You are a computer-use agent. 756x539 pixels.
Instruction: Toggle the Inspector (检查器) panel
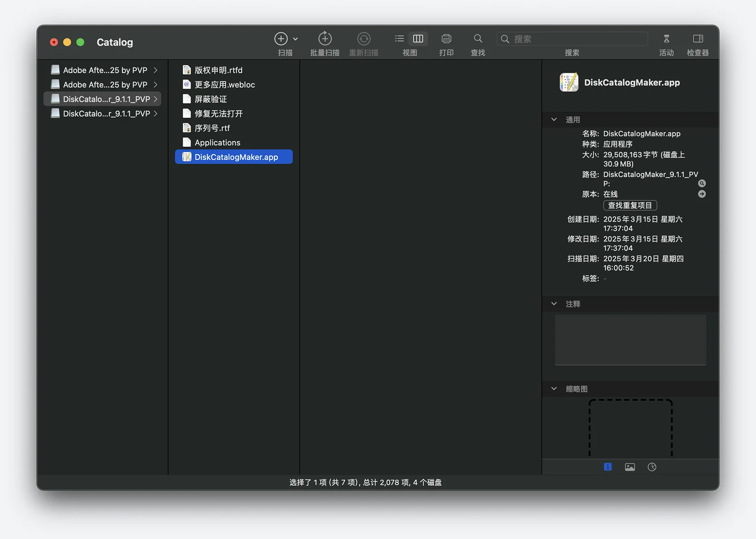698,39
